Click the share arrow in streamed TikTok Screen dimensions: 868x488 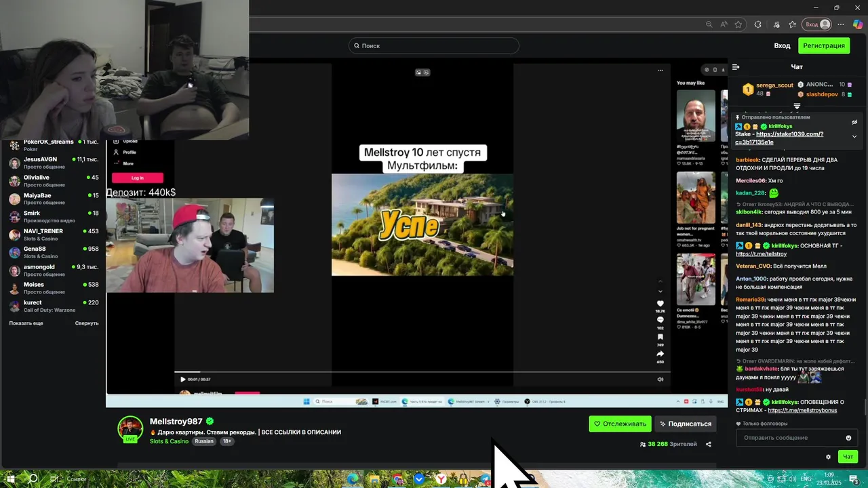tap(660, 354)
